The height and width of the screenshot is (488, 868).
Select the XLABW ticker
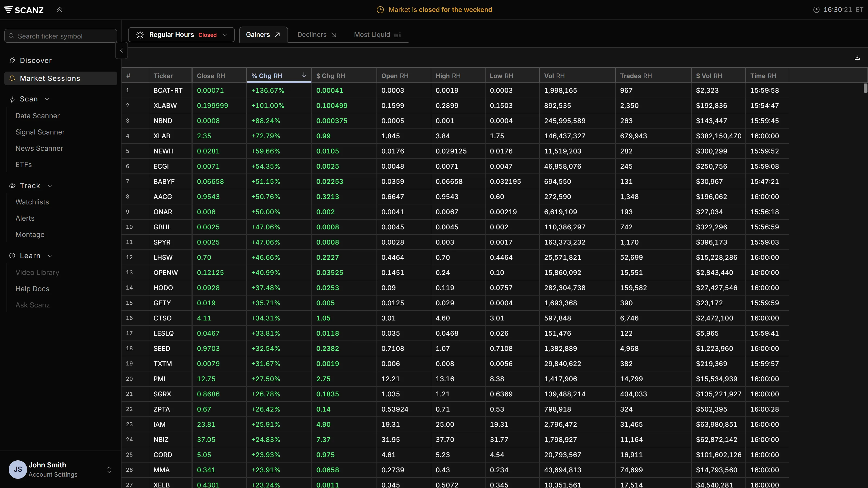coord(165,105)
